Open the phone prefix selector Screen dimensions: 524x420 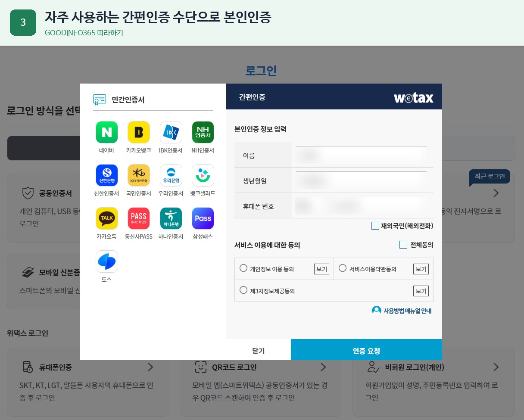310,206
